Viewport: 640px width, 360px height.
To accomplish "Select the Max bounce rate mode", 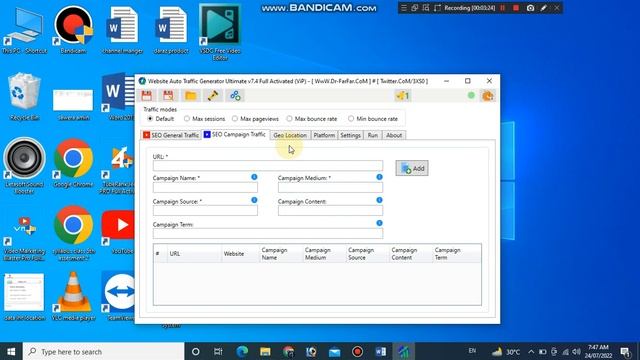I will (312, 119).
